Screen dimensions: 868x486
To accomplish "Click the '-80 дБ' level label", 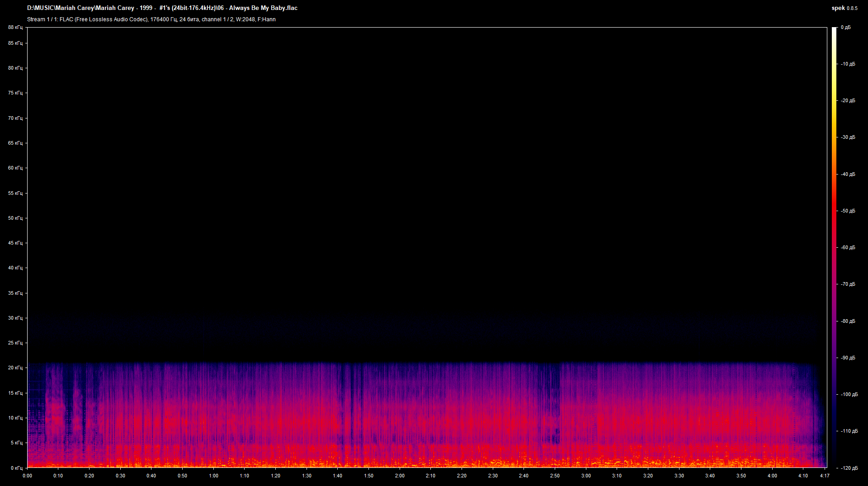I will pos(848,321).
